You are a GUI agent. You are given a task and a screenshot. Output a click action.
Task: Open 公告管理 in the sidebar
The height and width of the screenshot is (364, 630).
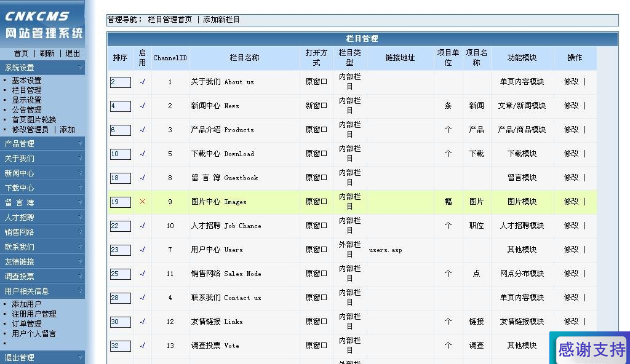pyautogui.click(x=26, y=109)
